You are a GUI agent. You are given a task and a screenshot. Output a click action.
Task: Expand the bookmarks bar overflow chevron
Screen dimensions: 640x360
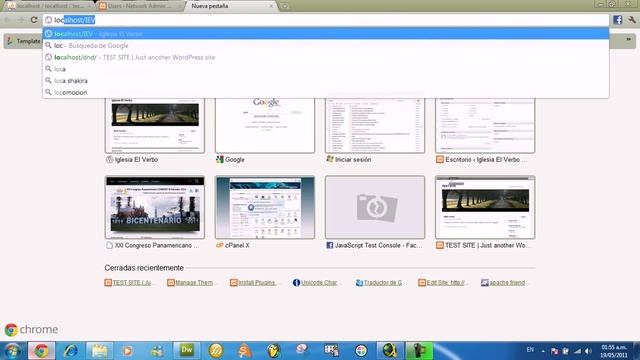pos(629,40)
